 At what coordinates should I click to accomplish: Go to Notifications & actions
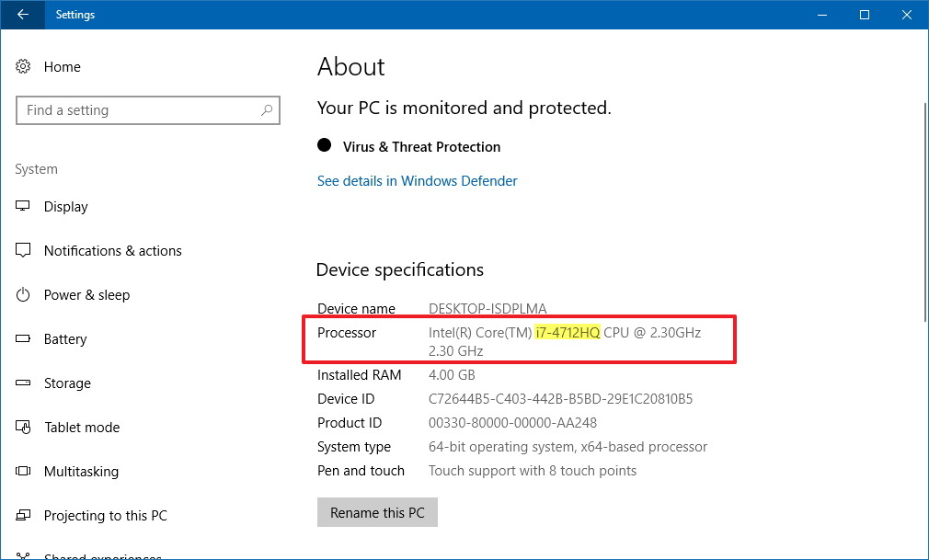click(112, 251)
